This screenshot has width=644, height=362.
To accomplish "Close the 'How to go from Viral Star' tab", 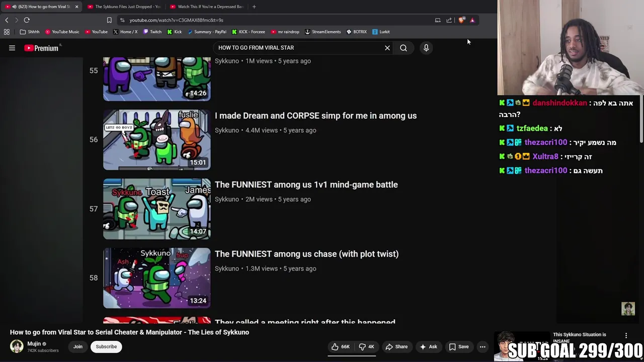I will 76,7.
